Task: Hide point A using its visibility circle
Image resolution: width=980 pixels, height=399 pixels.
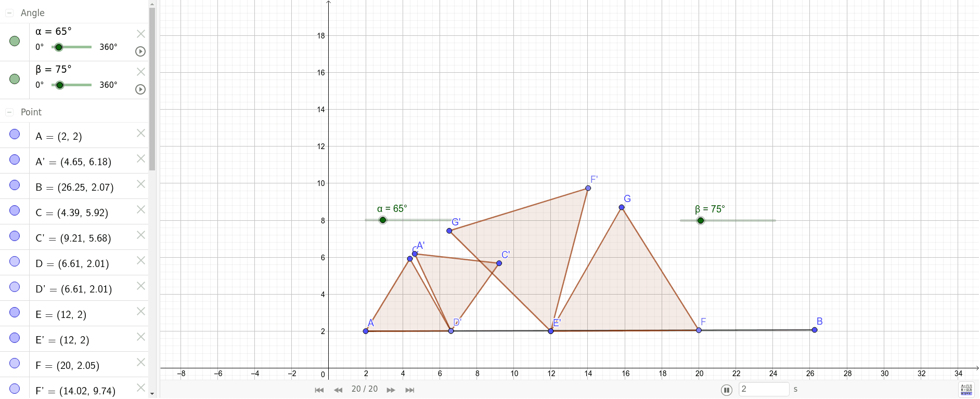Action: point(15,134)
